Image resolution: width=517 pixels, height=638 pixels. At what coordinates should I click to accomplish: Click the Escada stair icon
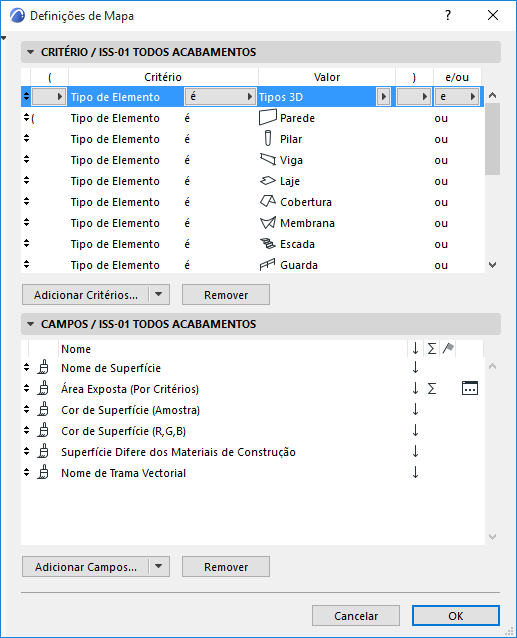[x=268, y=244]
